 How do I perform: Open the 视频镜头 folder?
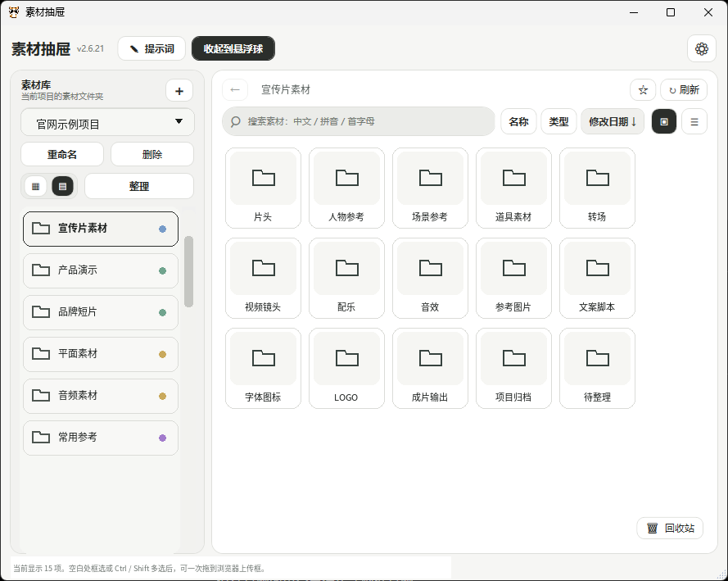(x=263, y=278)
